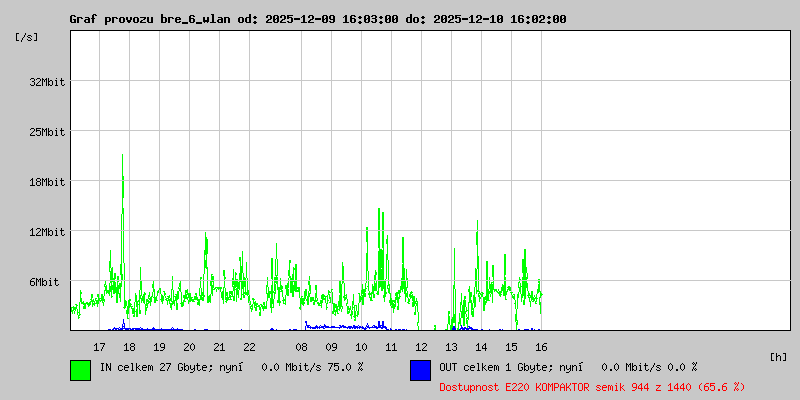This screenshot has height=400, width=800.
Task: Click the blue OUT legend color swatch
Action: click(420, 370)
